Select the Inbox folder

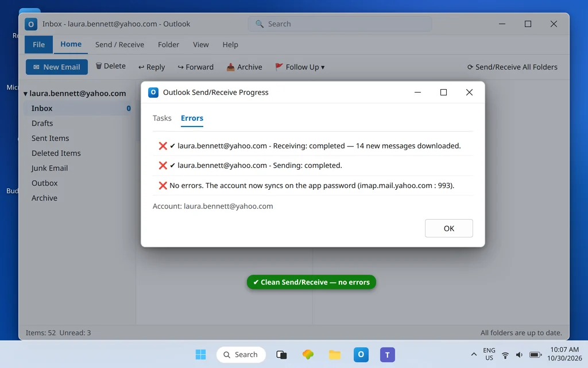click(x=78, y=108)
